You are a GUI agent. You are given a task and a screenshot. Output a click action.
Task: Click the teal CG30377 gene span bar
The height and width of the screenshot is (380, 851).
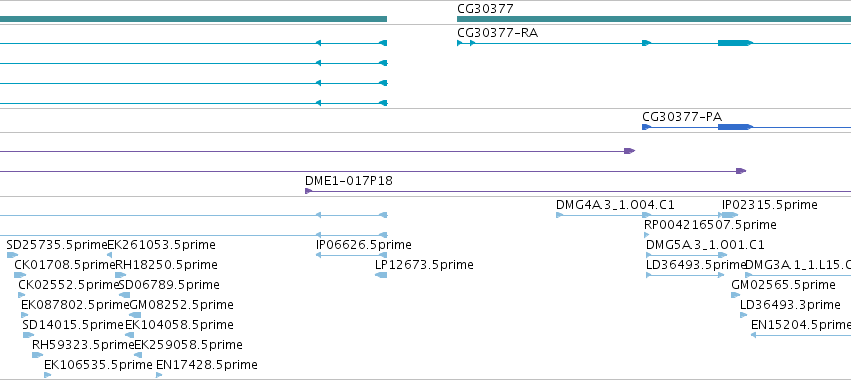click(x=654, y=19)
